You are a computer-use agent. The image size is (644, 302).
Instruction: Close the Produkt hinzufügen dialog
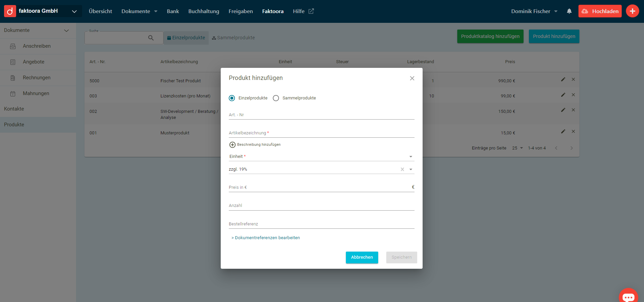coord(412,78)
